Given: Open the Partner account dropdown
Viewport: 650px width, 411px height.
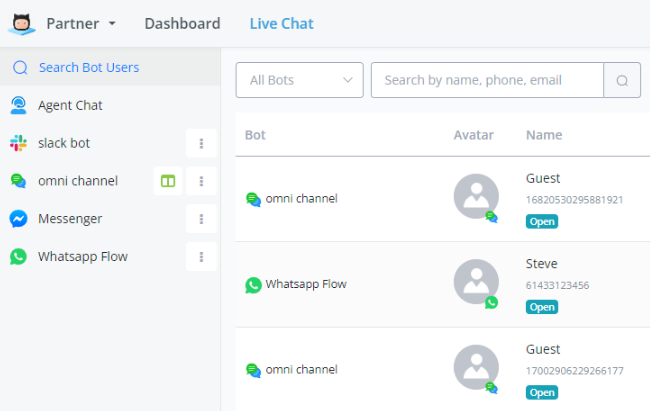Looking at the screenshot, I should tap(81, 23).
